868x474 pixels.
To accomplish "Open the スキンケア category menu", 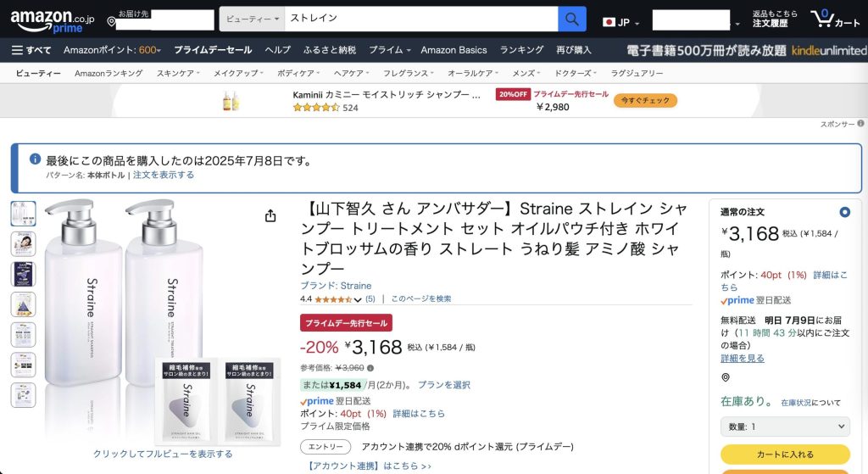I will pyautogui.click(x=178, y=73).
